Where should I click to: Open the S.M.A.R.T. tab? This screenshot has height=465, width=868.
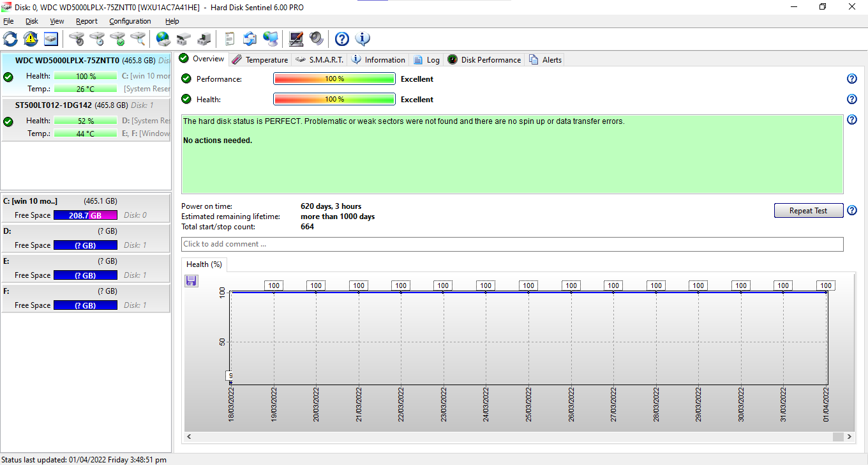pyautogui.click(x=320, y=60)
